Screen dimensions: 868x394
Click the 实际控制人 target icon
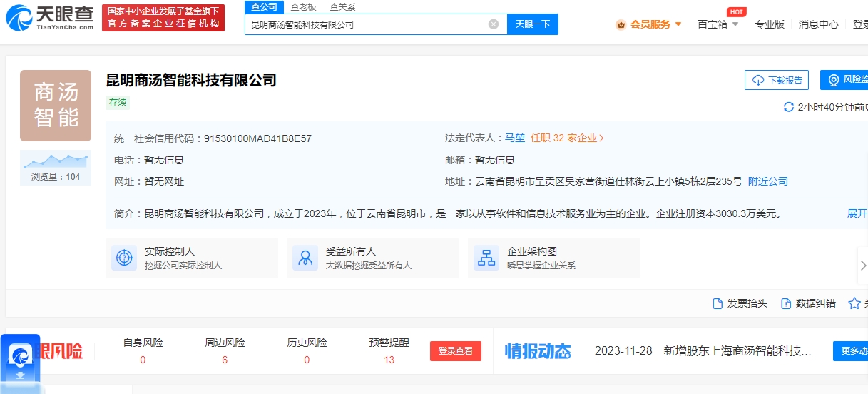[x=124, y=258]
